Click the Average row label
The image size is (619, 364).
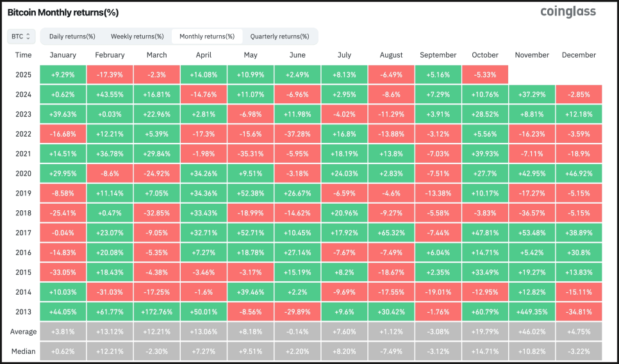point(24,332)
